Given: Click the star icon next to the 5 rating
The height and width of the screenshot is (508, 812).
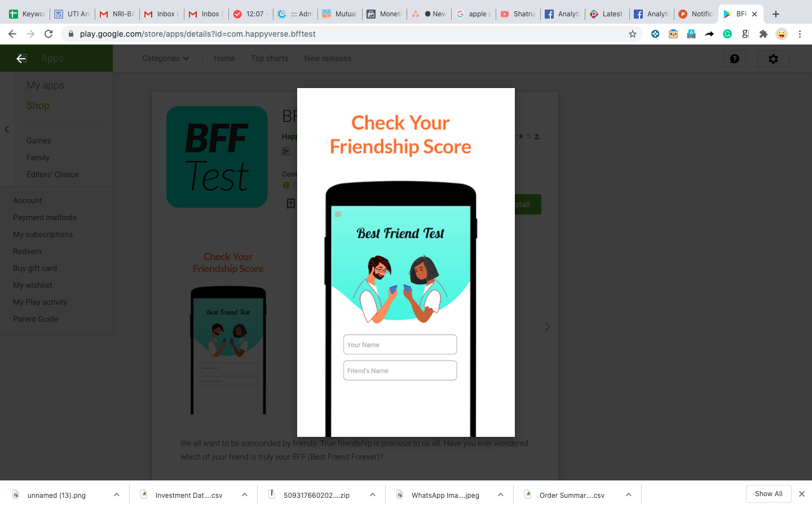Looking at the screenshot, I should 520,136.
